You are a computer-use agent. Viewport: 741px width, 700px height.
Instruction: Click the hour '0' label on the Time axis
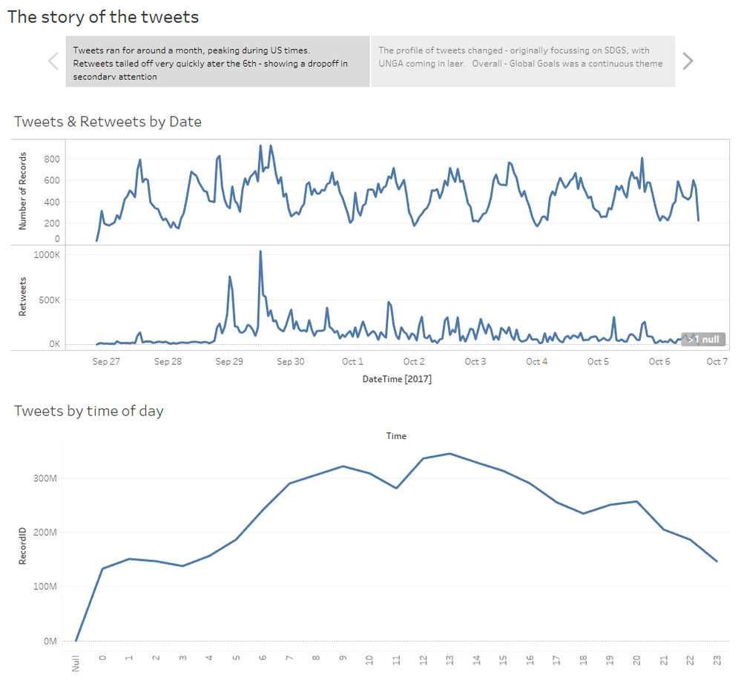(102, 658)
